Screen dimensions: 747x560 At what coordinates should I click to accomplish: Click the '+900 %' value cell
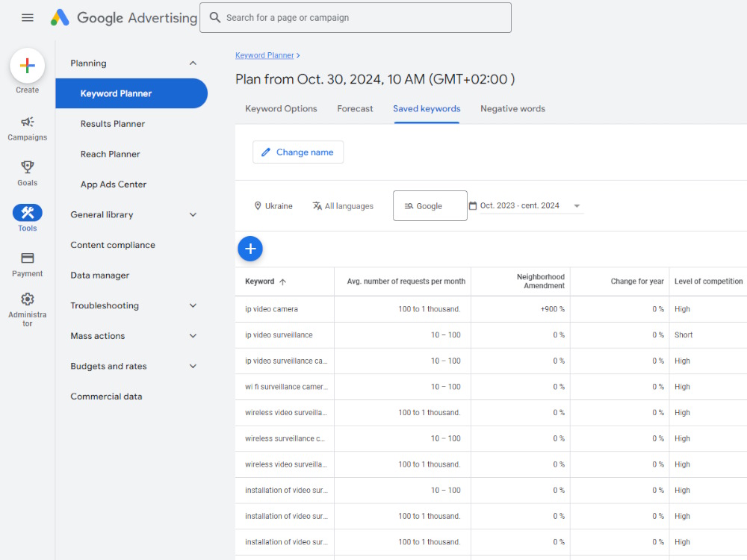552,309
